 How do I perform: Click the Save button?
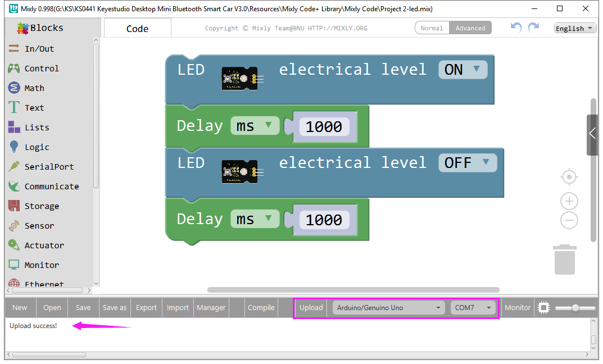point(83,307)
